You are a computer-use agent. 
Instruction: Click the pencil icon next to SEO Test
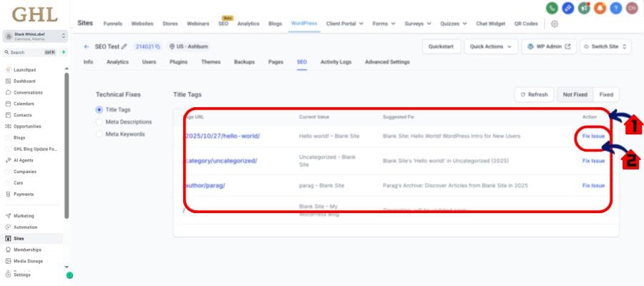pos(125,46)
